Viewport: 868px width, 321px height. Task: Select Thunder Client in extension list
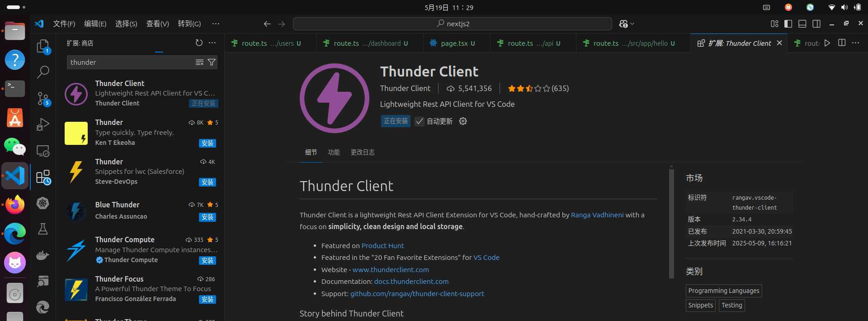click(141, 93)
